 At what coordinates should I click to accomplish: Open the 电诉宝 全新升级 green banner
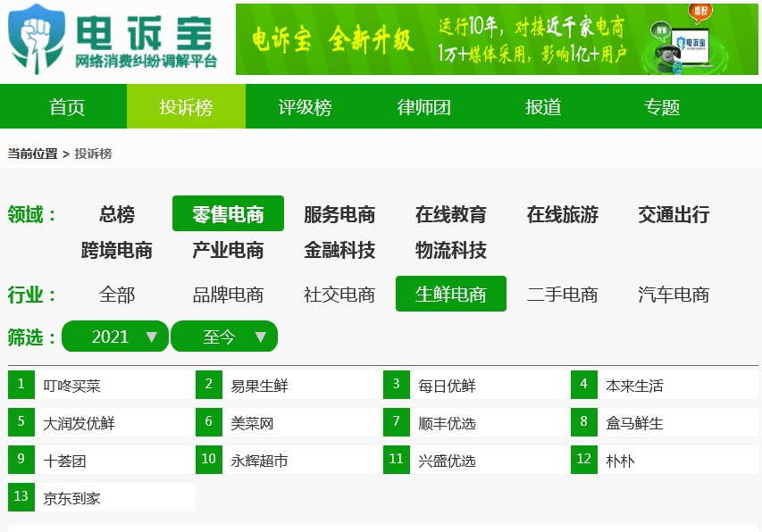[x=497, y=39]
